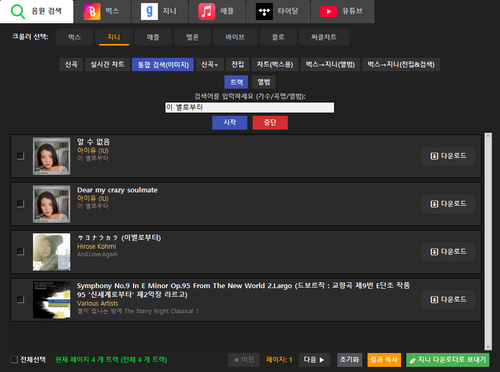The width and height of the screenshot is (500, 372).
Task: Choose the 신곡+ mode
Action: click(209, 64)
